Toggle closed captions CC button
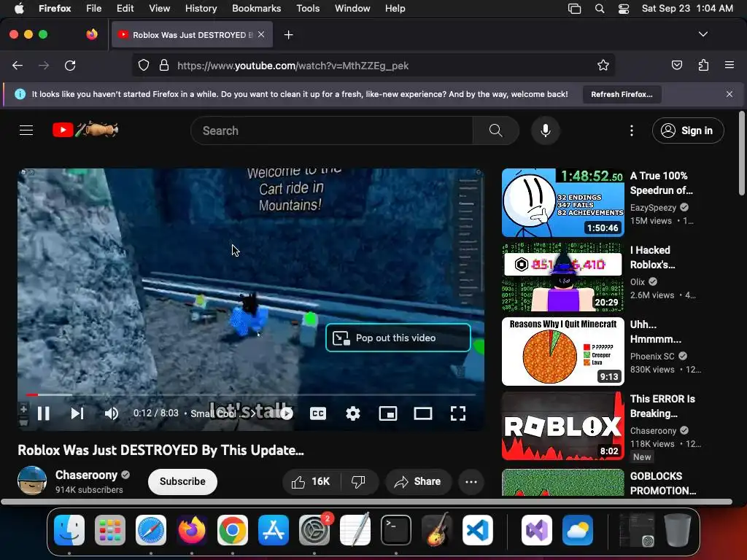The image size is (747, 560). click(318, 413)
